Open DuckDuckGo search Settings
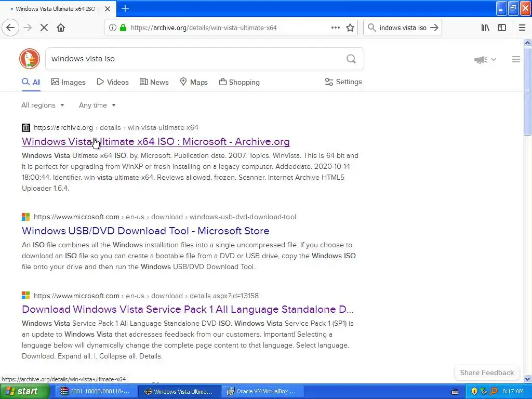The height and width of the screenshot is (399, 532). click(x=343, y=82)
